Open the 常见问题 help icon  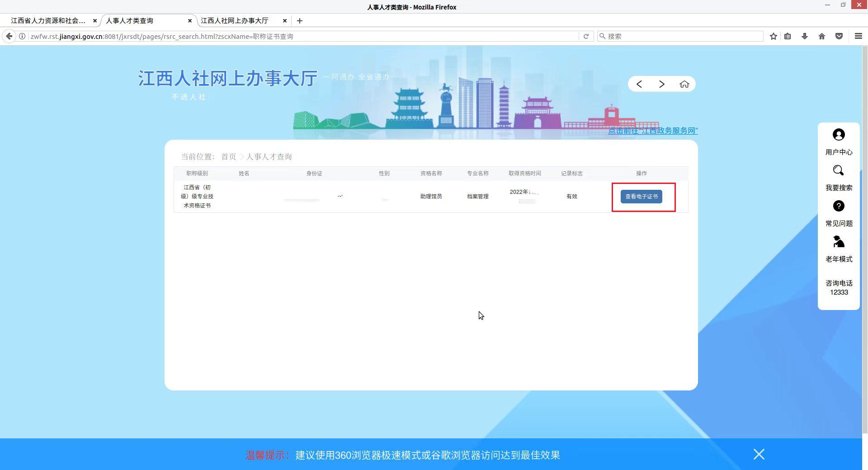click(x=838, y=206)
